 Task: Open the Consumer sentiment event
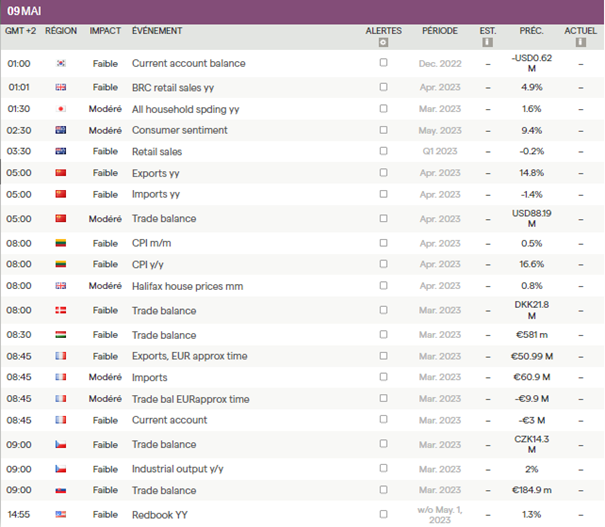click(180, 130)
